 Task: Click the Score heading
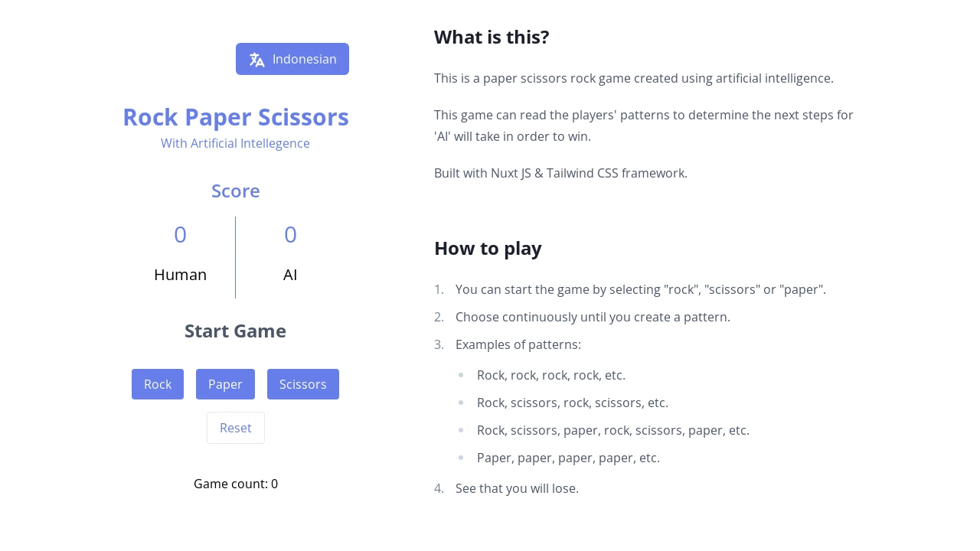click(236, 191)
